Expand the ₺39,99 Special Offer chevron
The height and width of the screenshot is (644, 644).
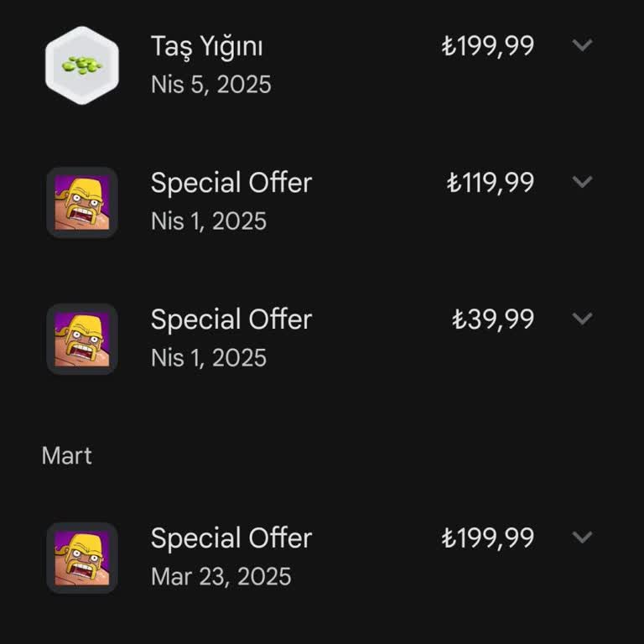[x=582, y=319]
